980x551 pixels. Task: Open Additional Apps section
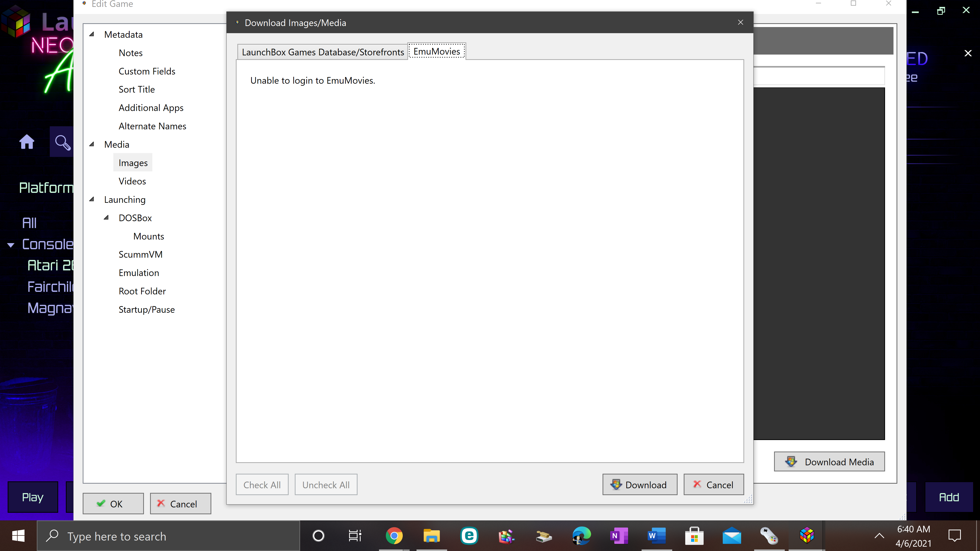151,108
